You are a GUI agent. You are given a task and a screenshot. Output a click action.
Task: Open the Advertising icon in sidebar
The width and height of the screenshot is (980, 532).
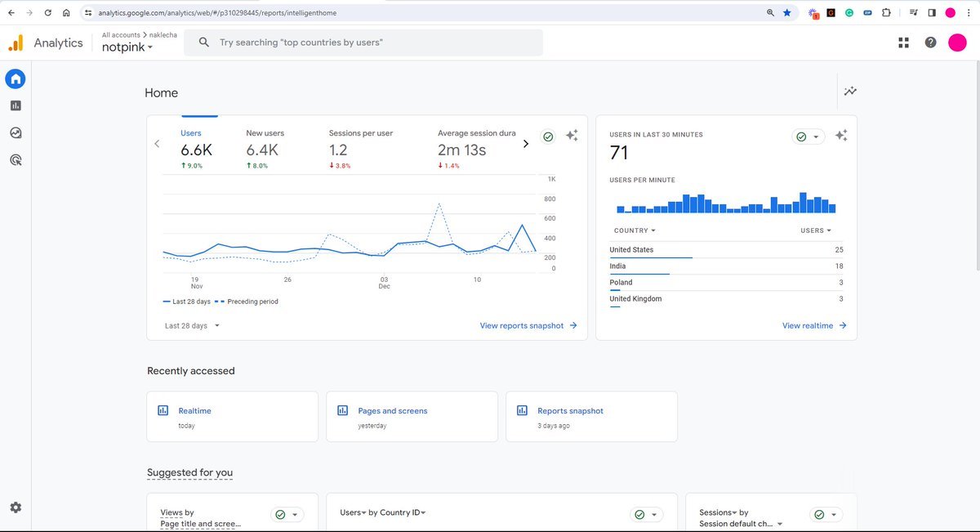click(x=16, y=160)
